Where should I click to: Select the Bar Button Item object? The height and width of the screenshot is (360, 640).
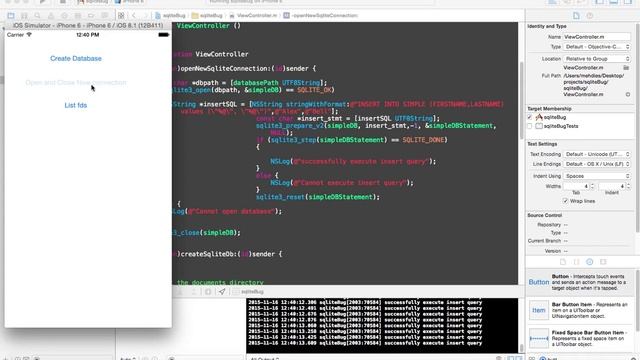579,310
